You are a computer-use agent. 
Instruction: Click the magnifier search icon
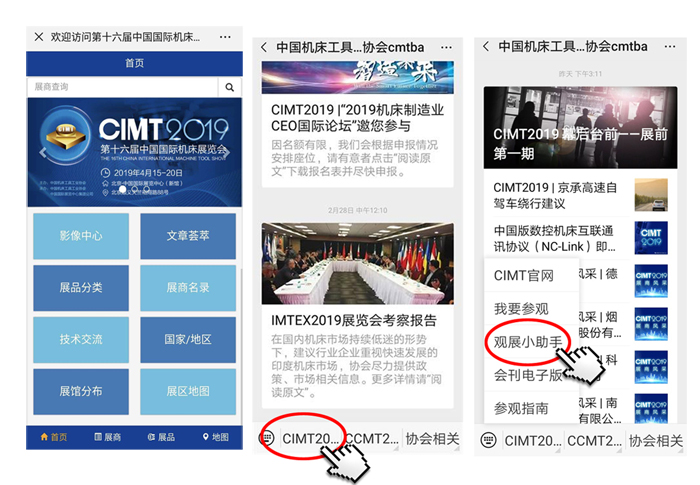[x=230, y=87]
